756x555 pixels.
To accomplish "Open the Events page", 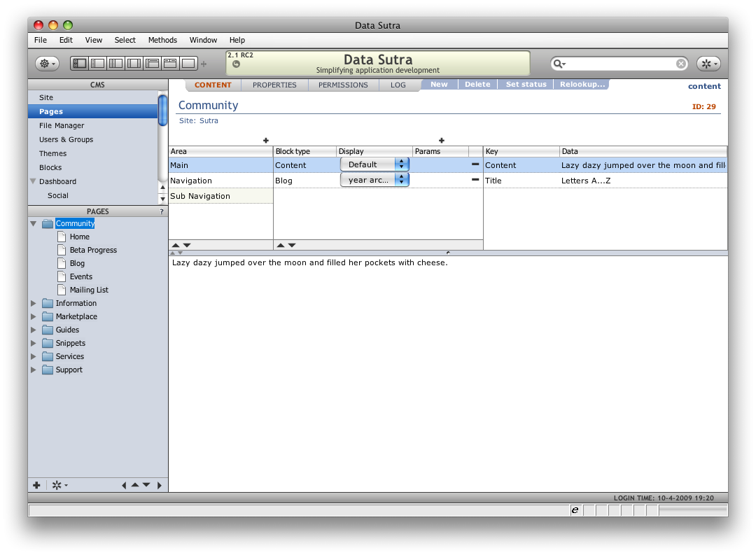I will [x=80, y=276].
